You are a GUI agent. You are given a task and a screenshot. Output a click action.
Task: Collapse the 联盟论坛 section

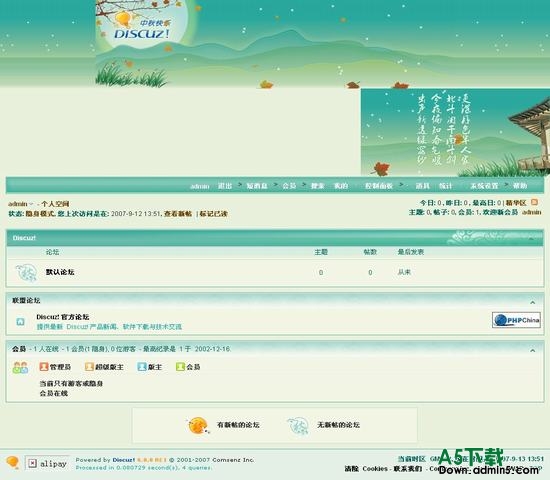pos(532,302)
